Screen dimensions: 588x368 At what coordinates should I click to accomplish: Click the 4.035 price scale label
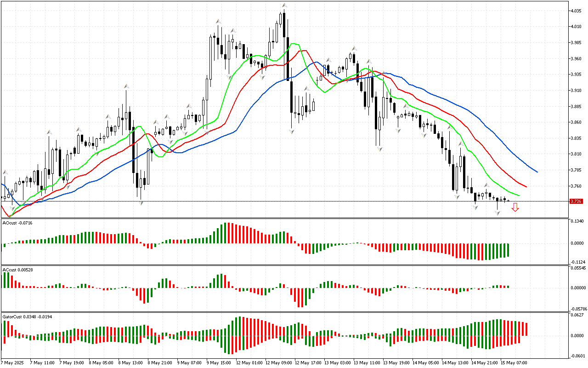pyautogui.click(x=576, y=11)
